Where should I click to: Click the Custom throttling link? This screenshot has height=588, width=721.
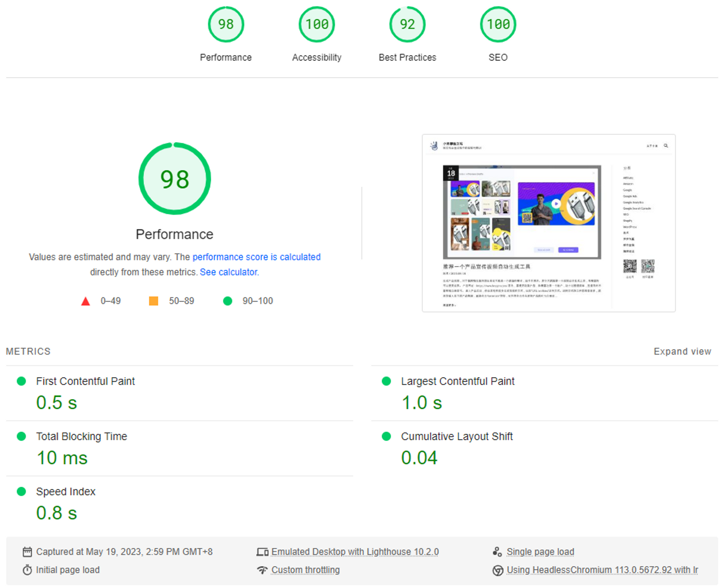pyautogui.click(x=305, y=570)
